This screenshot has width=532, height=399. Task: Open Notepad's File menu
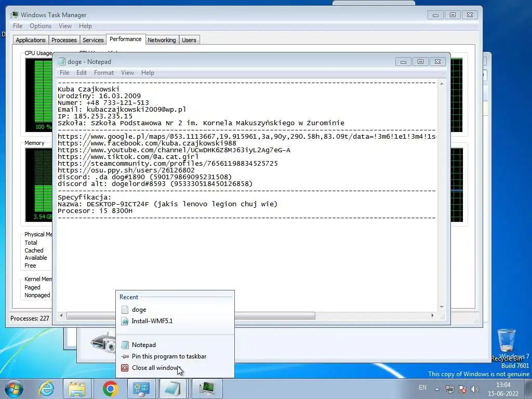click(64, 73)
